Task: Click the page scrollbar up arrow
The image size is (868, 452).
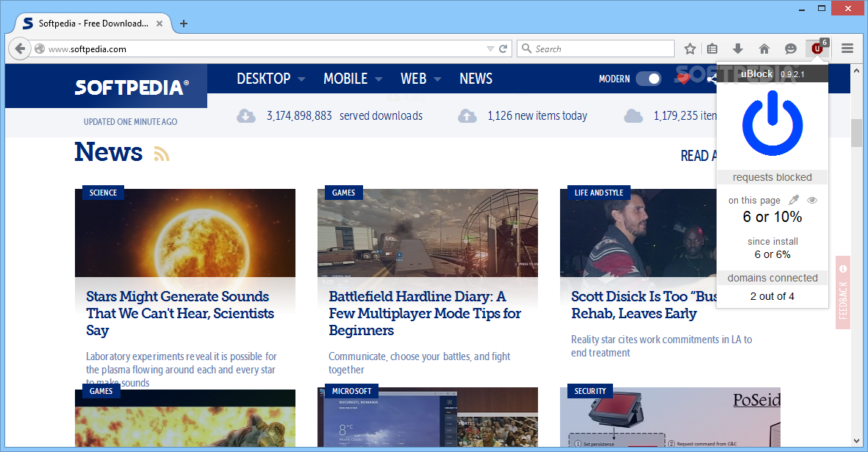Action: point(856,71)
